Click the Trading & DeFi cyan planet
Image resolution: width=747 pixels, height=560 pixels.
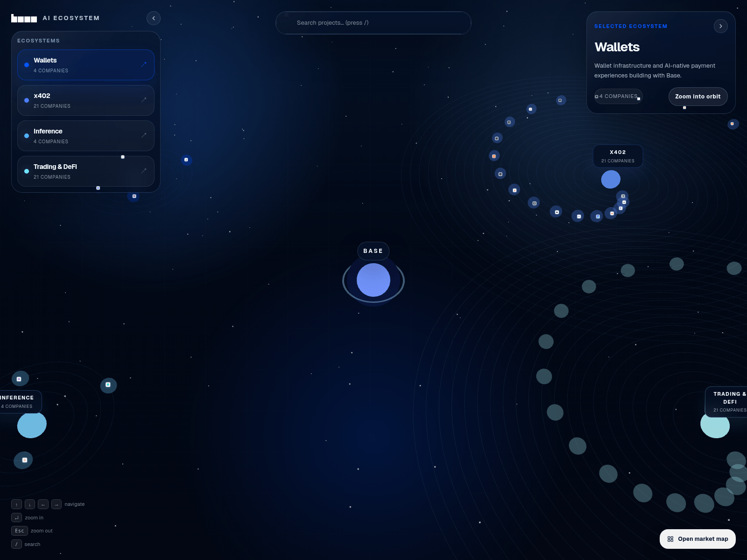[715, 425]
